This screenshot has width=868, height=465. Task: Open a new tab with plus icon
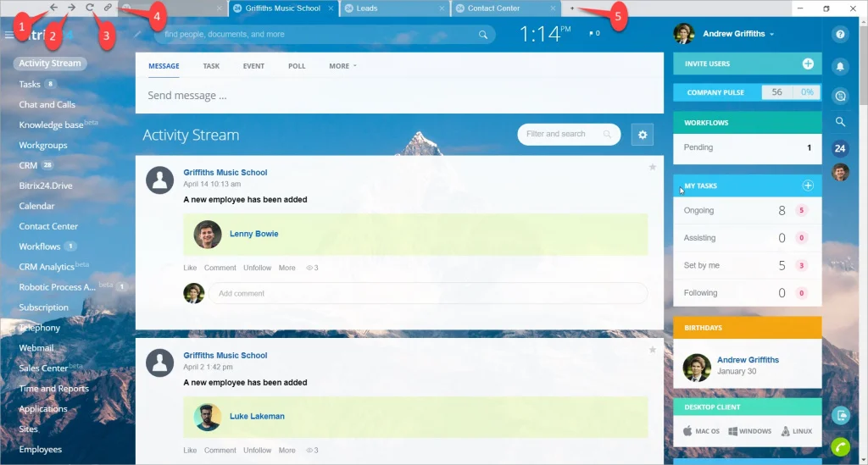(572, 8)
